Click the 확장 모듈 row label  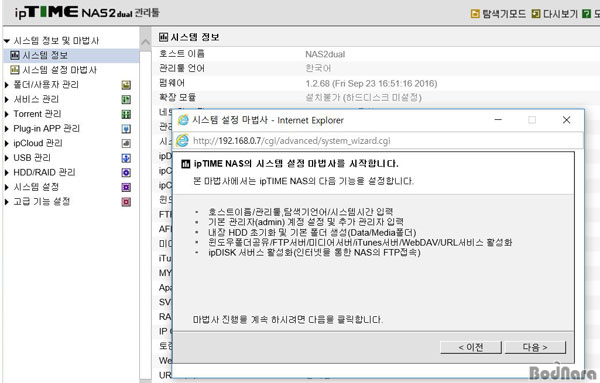[x=177, y=97]
